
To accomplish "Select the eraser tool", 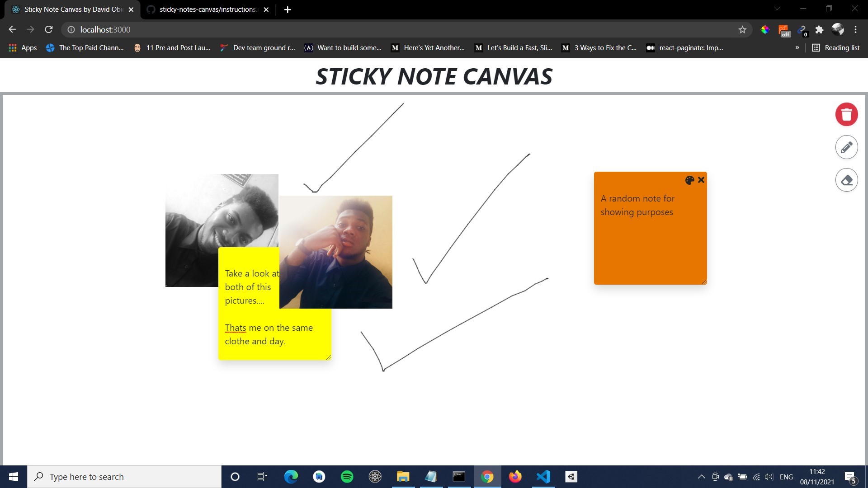I will (846, 180).
